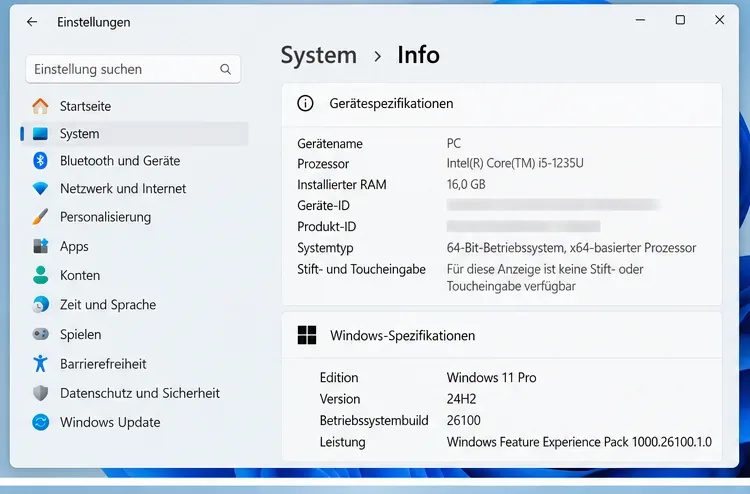Click the Windows Feature Experience Pack value
Screen dimensions: 750x494
click(x=579, y=442)
